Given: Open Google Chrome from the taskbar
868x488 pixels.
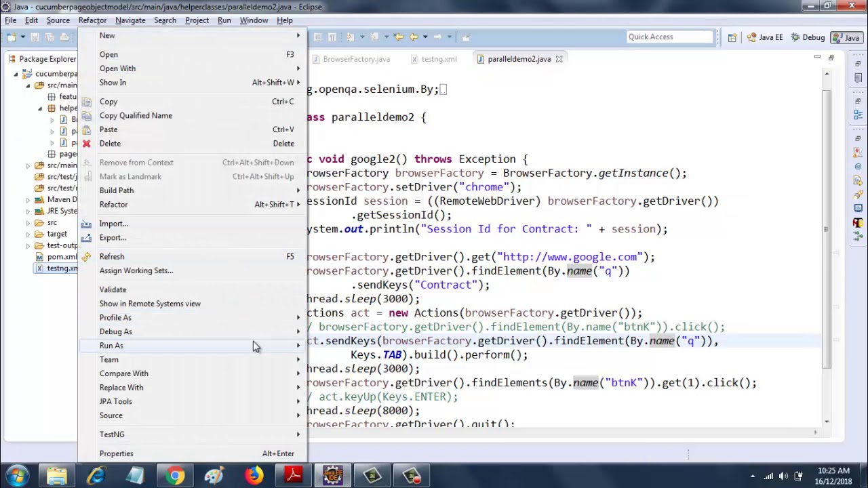Looking at the screenshot, I should [x=175, y=476].
